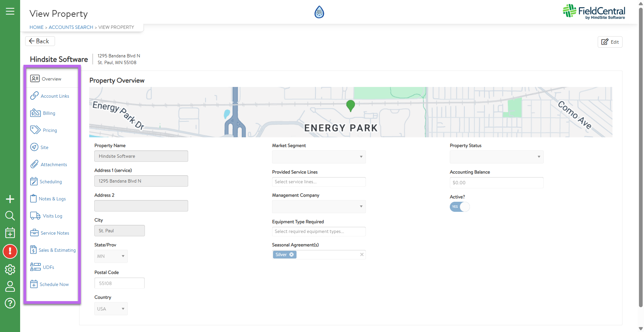The height and width of the screenshot is (332, 644).
Task: Expand the Management Company dropdown
Action: (x=319, y=206)
